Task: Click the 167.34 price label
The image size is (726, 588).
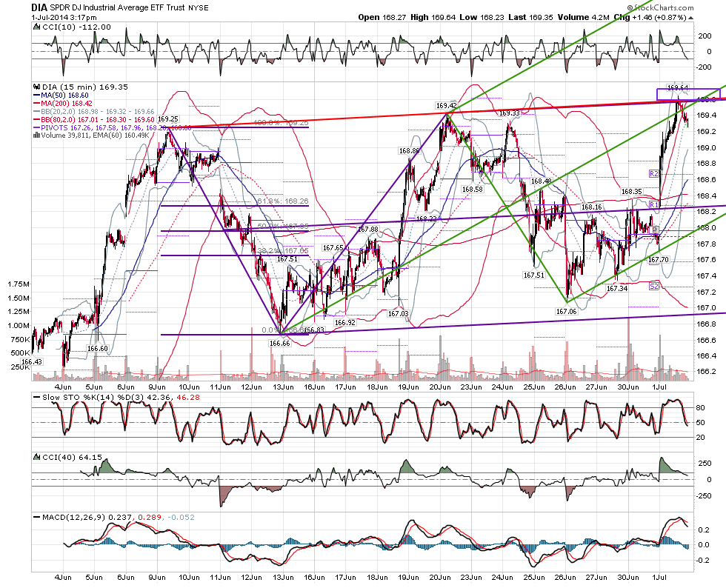Action: [616, 288]
